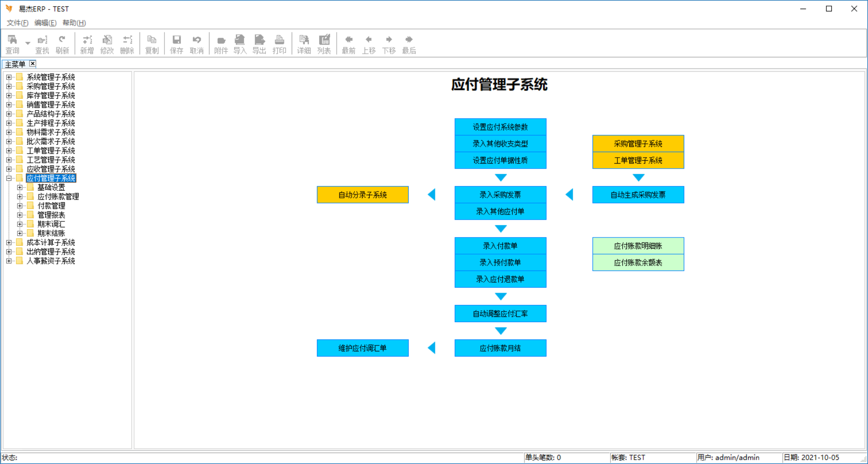Select 产品结构子系统 in the tree
Image resolution: width=868 pixels, height=464 pixels.
tap(51, 114)
